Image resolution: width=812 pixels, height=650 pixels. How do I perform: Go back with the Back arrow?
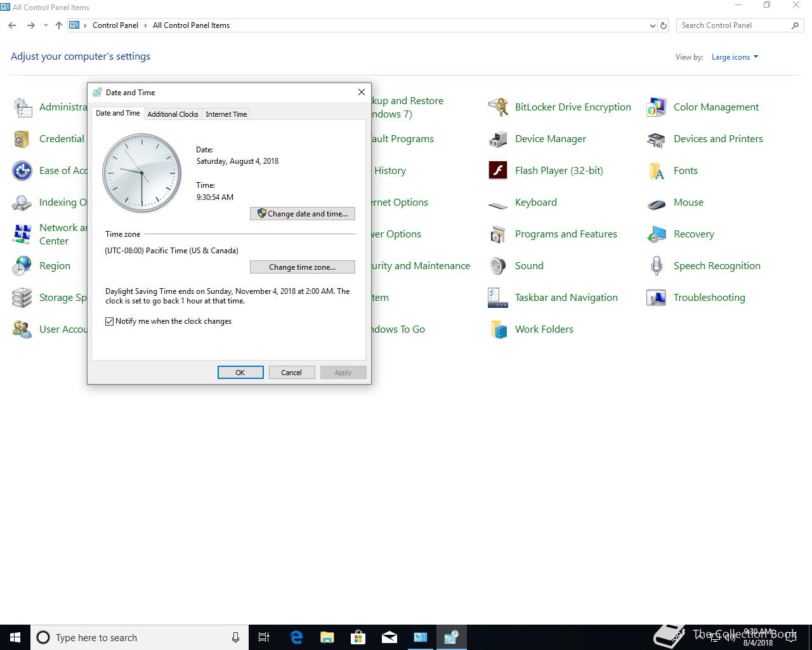12,25
